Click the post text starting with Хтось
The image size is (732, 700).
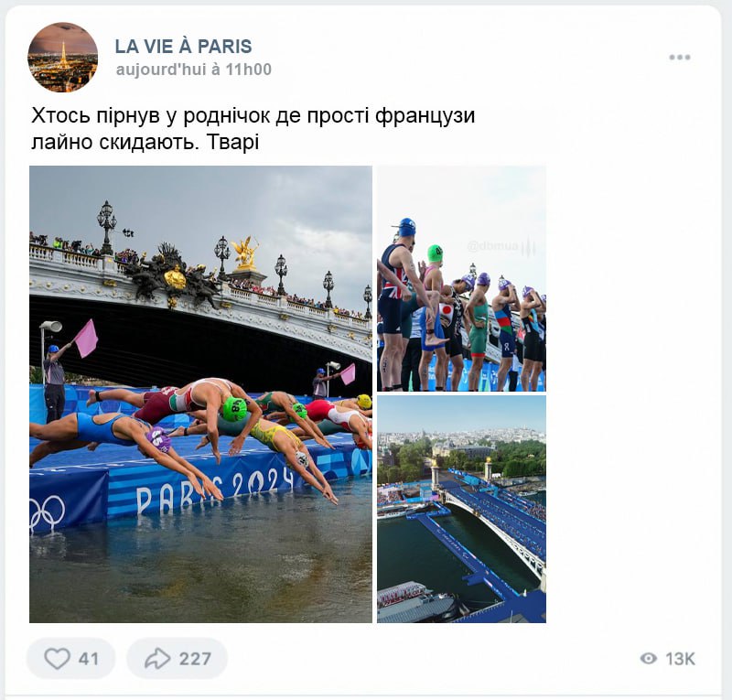point(253,116)
